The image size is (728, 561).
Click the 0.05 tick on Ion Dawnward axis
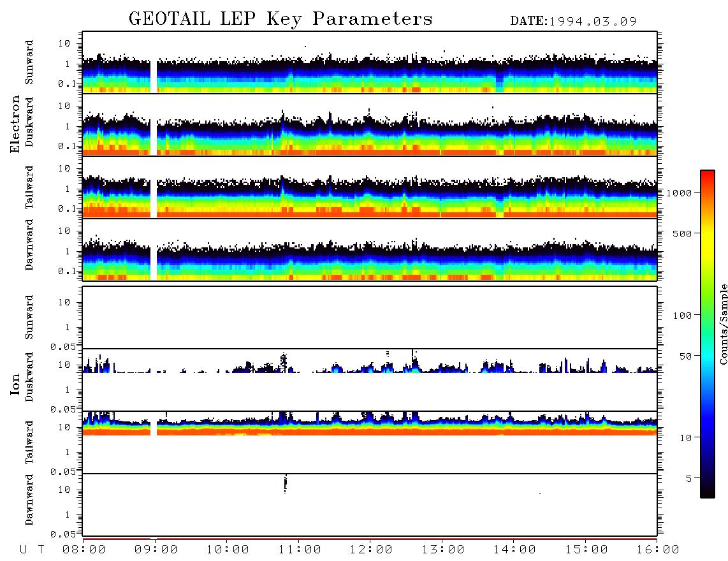[x=62, y=534]
